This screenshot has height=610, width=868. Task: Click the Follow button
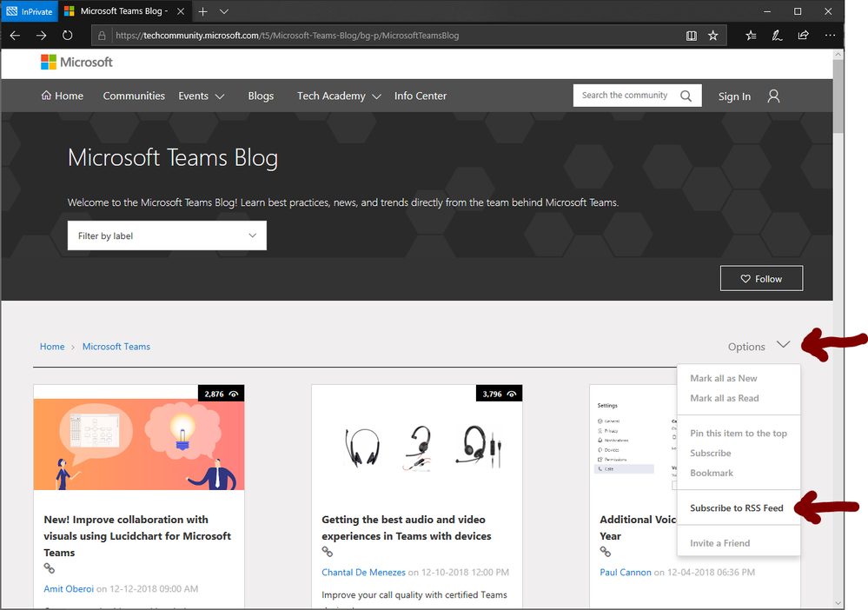click(x=762, y=278)
